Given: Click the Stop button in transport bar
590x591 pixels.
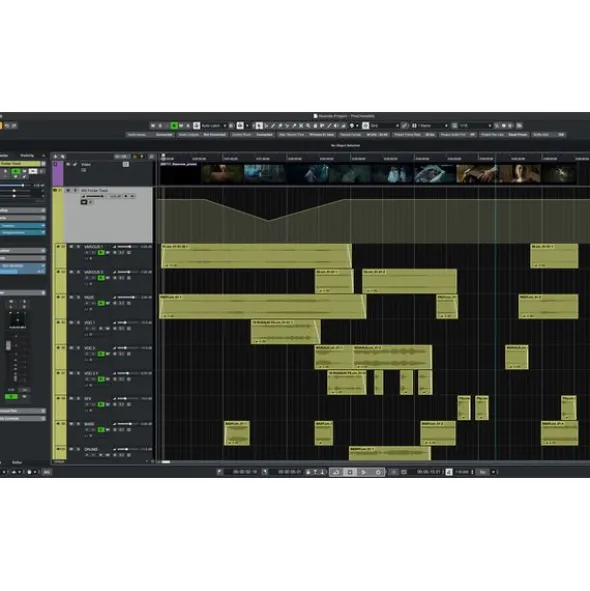Looking at the screenshot, I should tap(350, 472).
